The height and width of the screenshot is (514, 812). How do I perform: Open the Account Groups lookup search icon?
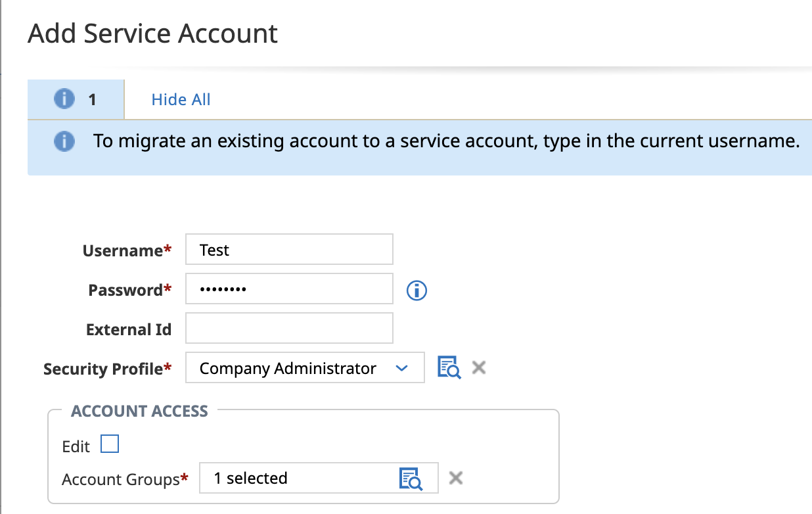pos(412,478)
